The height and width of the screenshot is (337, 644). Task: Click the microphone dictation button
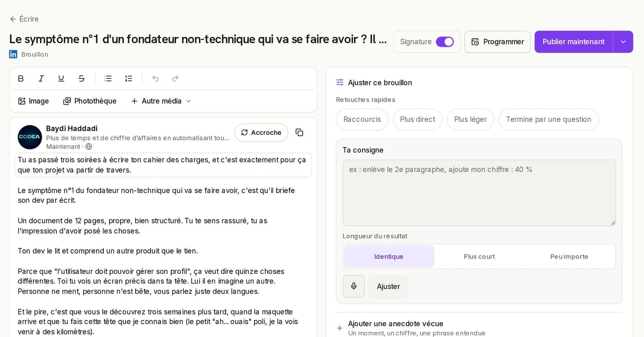(354, 286)
